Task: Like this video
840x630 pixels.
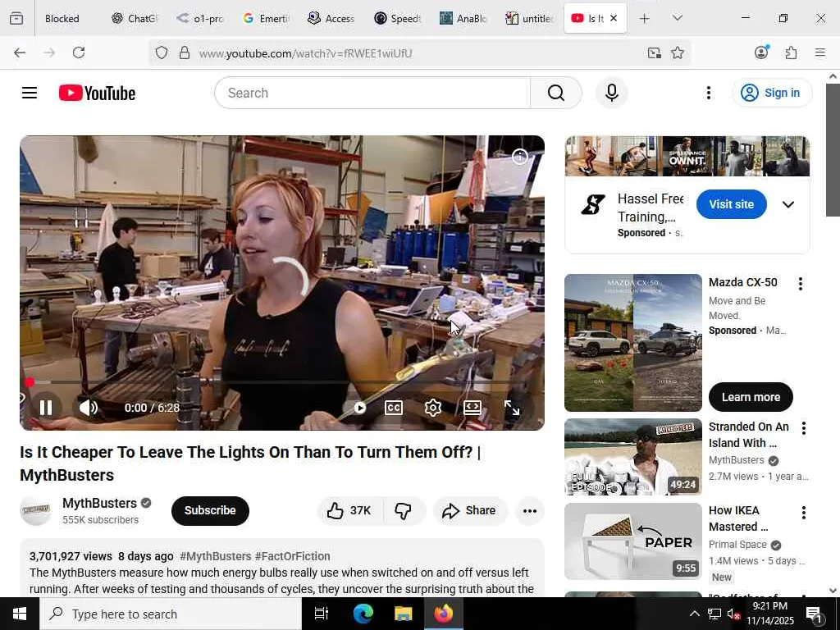Action: (349, 510)
